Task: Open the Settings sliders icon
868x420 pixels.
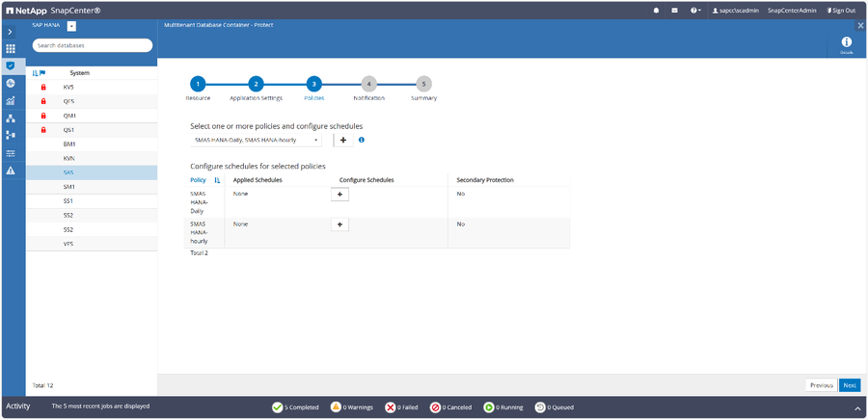Action: tap(11, 153)
